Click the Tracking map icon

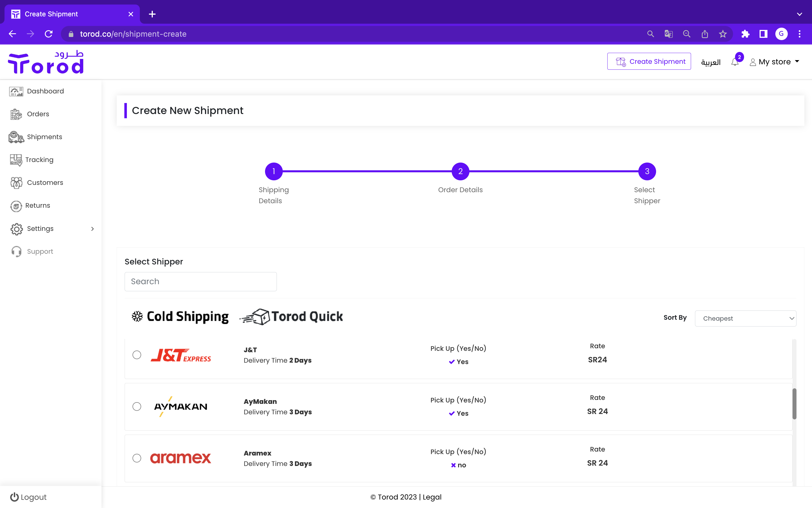[16, 160]
